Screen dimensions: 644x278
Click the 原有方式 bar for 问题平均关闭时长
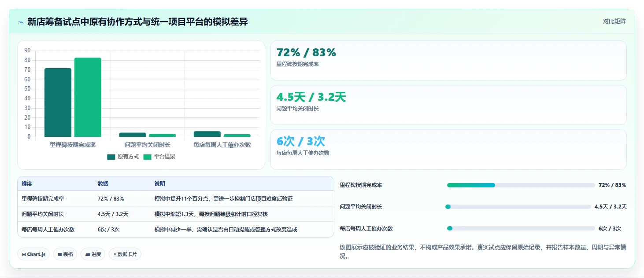tap(133, 135)
